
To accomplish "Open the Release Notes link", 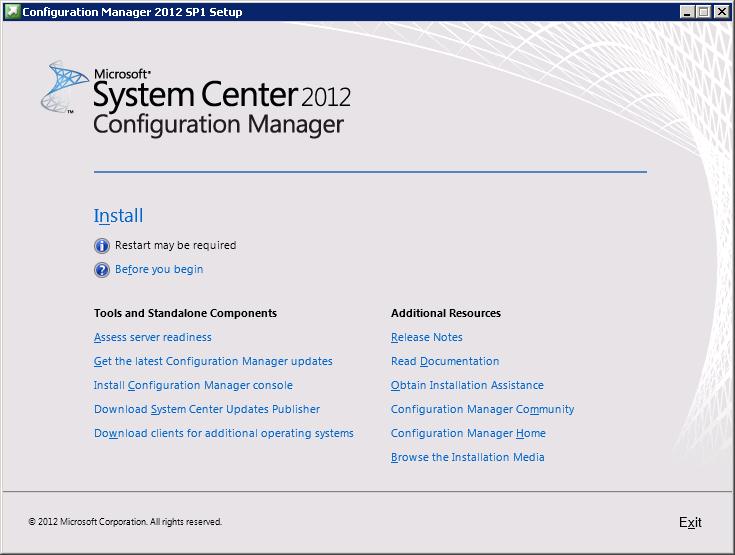I will (x=426, y=337).
